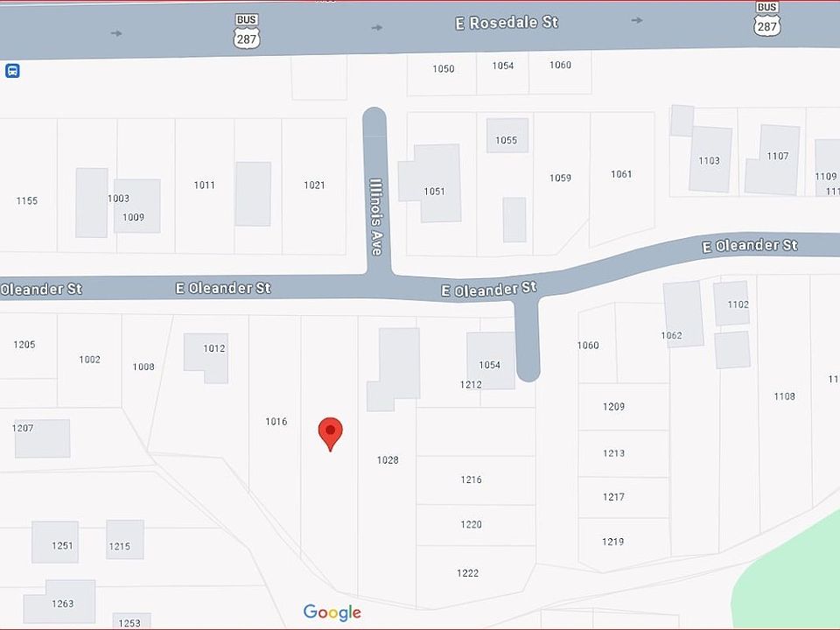Open the Google logo link

tap(332, 612)
